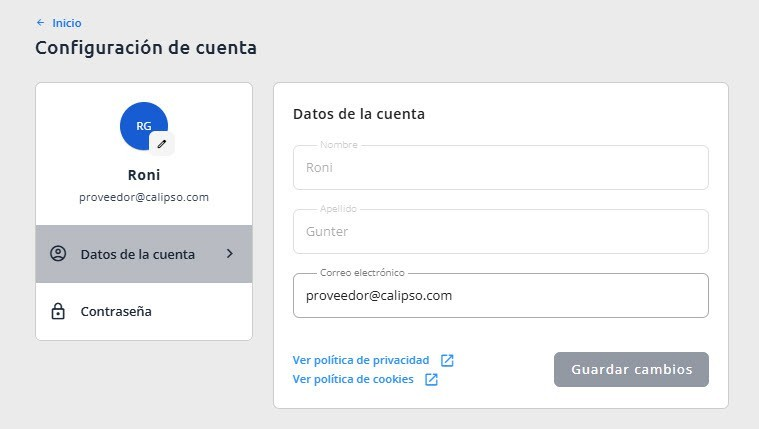This screenshot has width=759, height=429.
Task: Go back via Inicio link
Action: pos(67,23)
